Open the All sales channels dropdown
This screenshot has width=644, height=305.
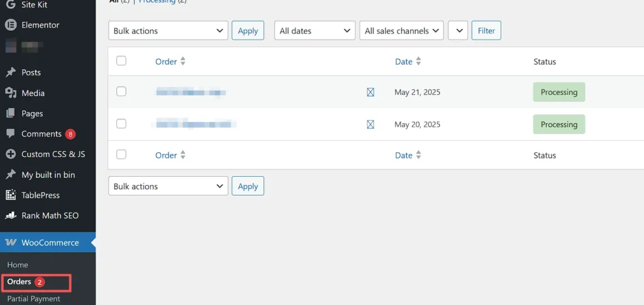point(401,31)
